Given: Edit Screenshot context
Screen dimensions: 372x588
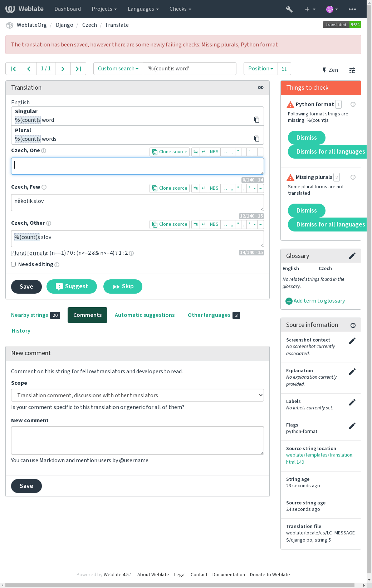Looking at the screenshot, I should [352, 341].
